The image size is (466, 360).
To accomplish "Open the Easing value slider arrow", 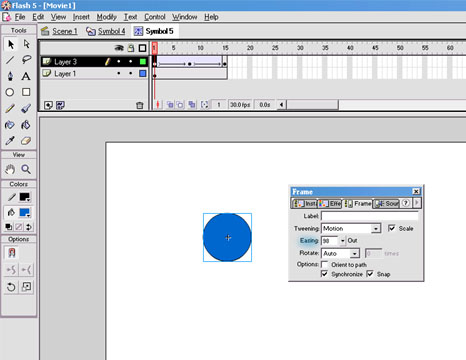I will [342, 241].
